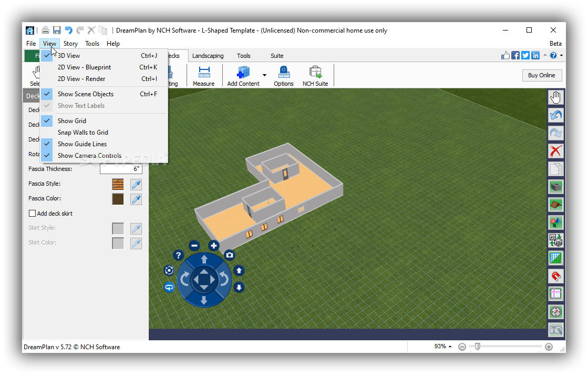The image size is (588, 375).
Task: Choose 2D View - Render
Action: 104,79
